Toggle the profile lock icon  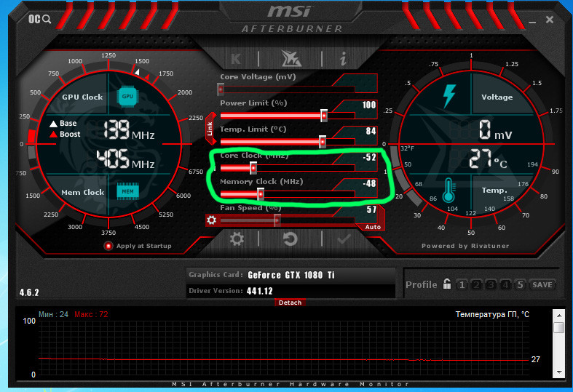[446, 284]
